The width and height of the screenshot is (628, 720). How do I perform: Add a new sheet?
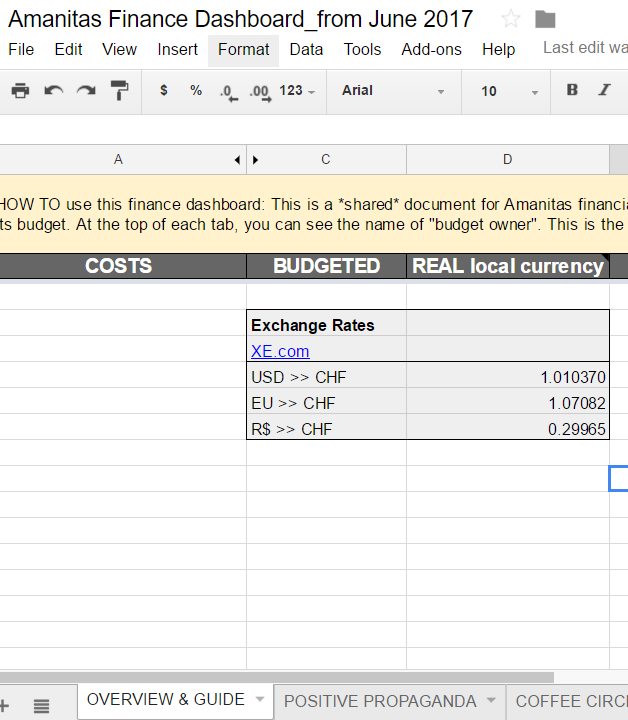[4, 705]
